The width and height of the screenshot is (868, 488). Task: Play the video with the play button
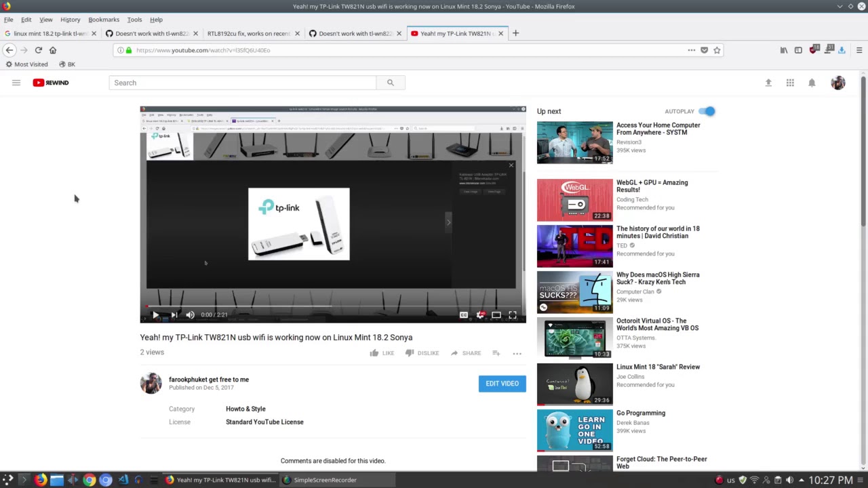155,314
